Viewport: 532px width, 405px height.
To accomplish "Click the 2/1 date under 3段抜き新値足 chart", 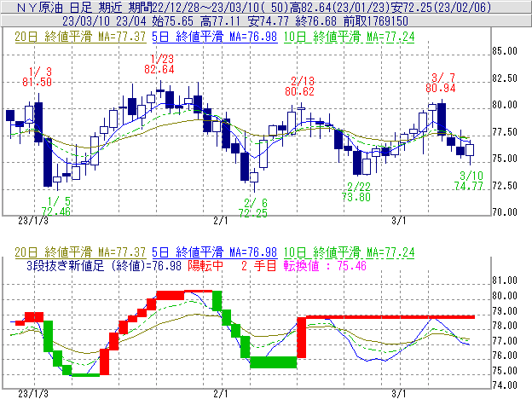I will (x=221, y=394).
